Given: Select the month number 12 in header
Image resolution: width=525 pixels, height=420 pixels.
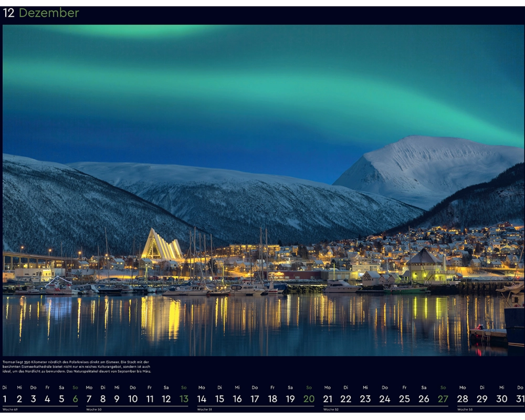Looking at the screenshot, I should point(9,13).
